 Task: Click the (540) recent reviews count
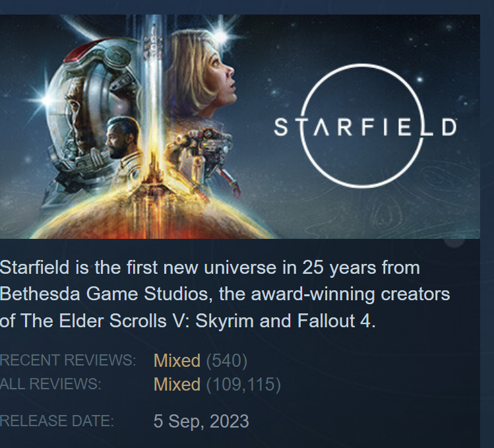pos(226,360)
